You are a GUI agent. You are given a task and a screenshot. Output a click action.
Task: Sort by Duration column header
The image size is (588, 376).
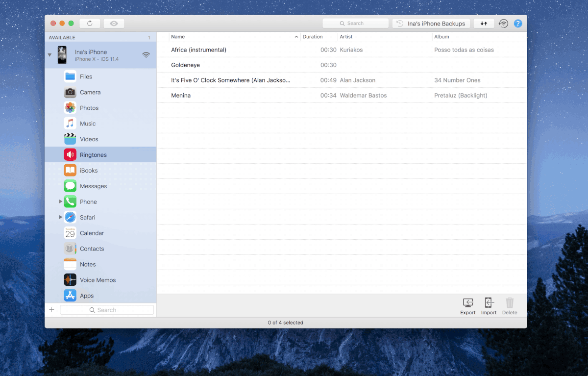(319, 37)
